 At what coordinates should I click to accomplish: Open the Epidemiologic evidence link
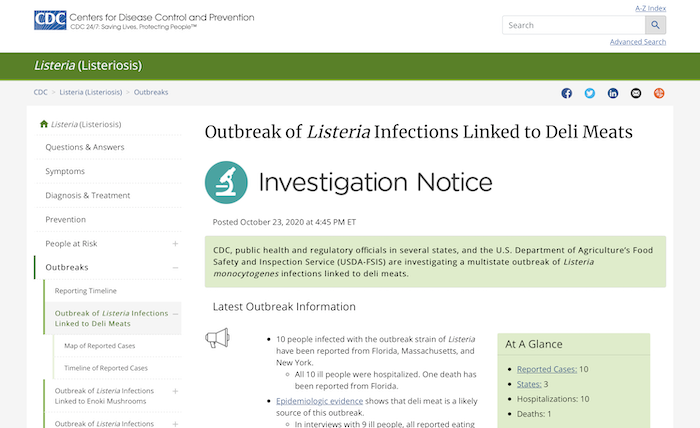point(320,401)
